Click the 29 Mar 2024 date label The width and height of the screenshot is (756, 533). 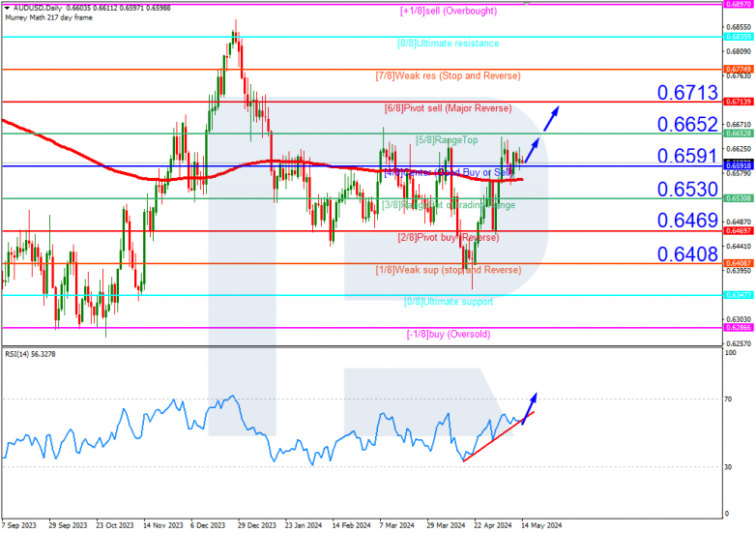pyautogui.click(x=446, y=525)
